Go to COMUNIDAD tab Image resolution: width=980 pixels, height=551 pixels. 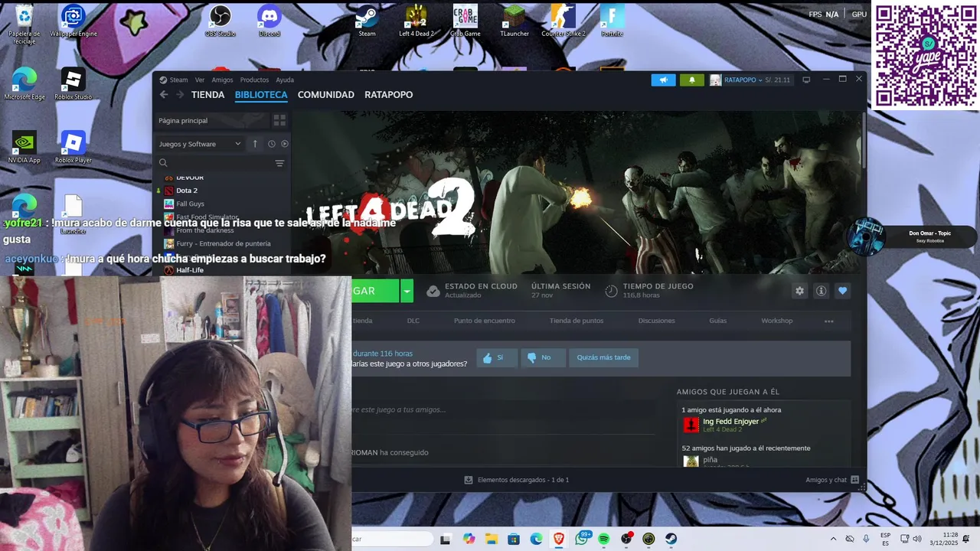pos(326,95)
